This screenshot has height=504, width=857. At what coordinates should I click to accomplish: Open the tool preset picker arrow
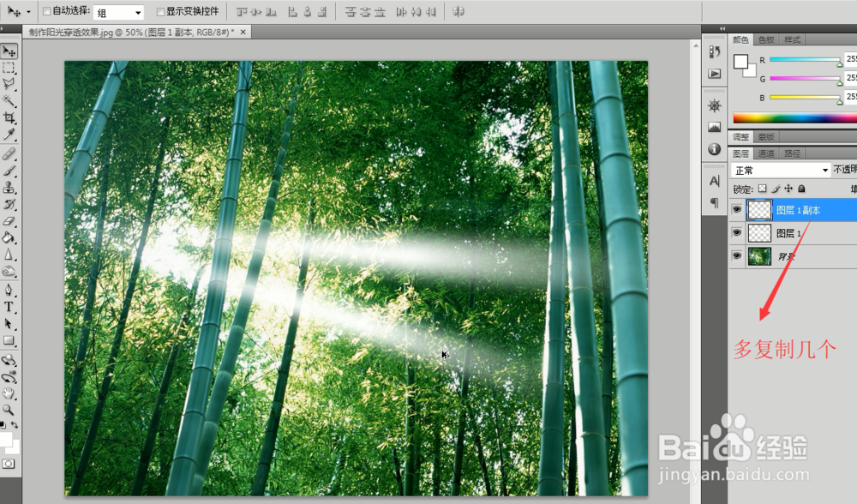[x=28, y=11]
